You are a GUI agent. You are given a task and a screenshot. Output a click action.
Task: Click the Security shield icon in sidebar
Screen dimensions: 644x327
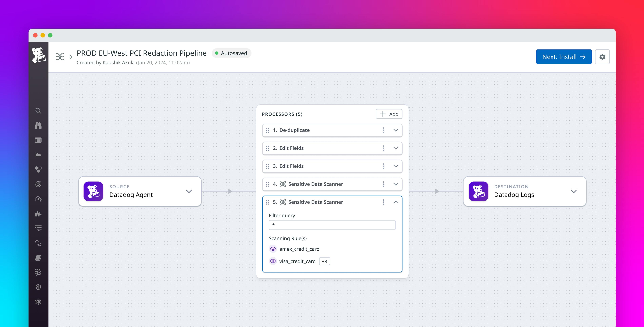click(x=38, y=287)
